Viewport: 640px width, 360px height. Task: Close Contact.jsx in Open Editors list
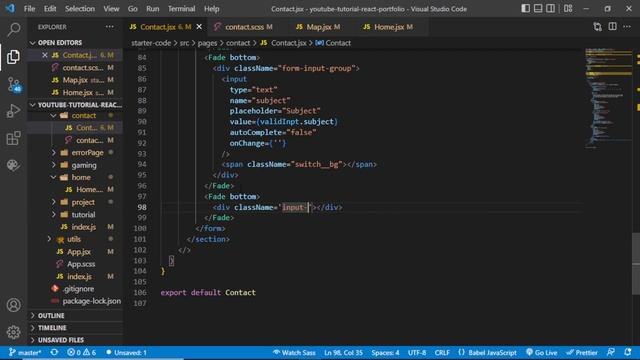tap(45, 55)
